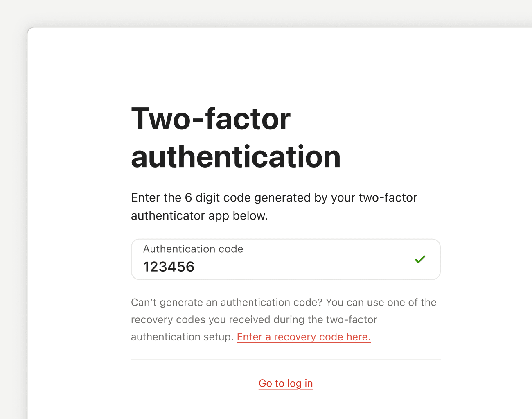Click the Two-factor authentication heading

click(x=236, y=137)
